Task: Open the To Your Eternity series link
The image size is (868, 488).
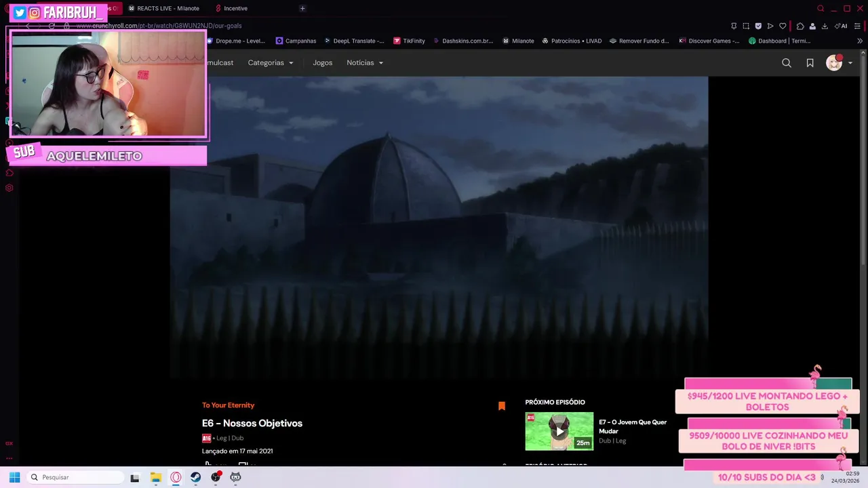Action: pyautogui.click(x=228, y=405)
